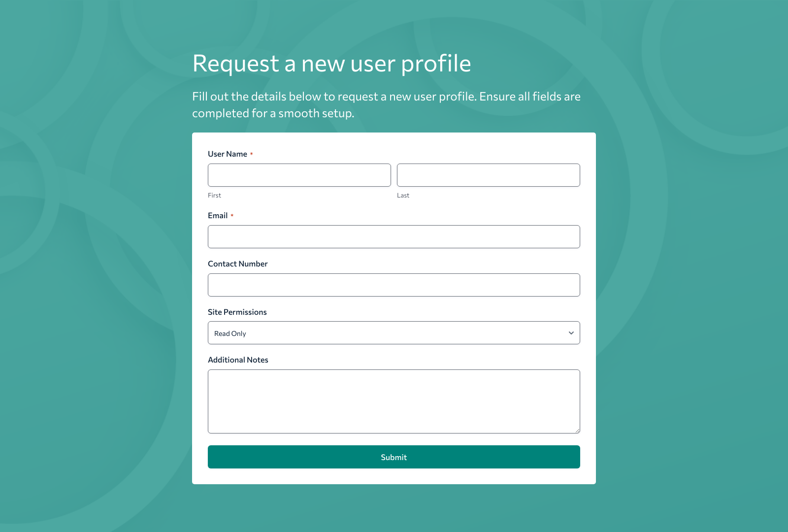Click the User Name field label
The width and height of the screenshot is (788, 532).
[x=228, y=154]
